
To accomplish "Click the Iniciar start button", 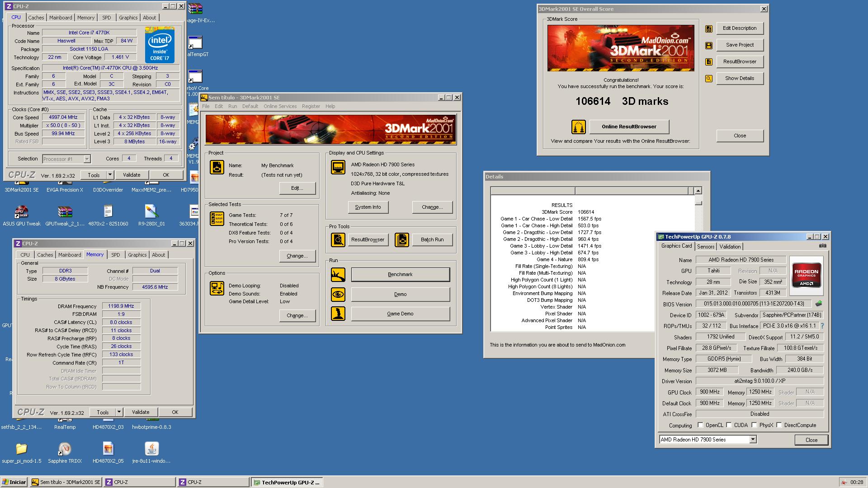I will coord(14,482).
